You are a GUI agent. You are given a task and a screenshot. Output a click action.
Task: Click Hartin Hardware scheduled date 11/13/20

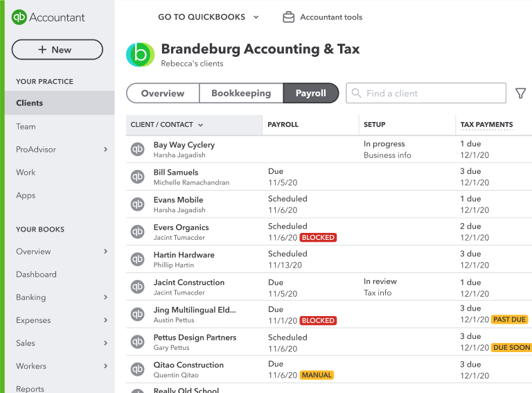(285, 265)
